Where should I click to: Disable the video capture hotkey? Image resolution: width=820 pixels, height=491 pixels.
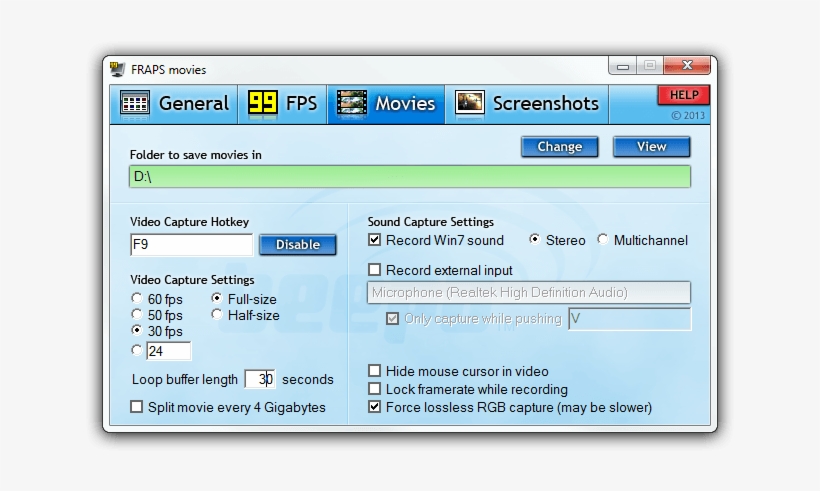[x=297, y=245]
